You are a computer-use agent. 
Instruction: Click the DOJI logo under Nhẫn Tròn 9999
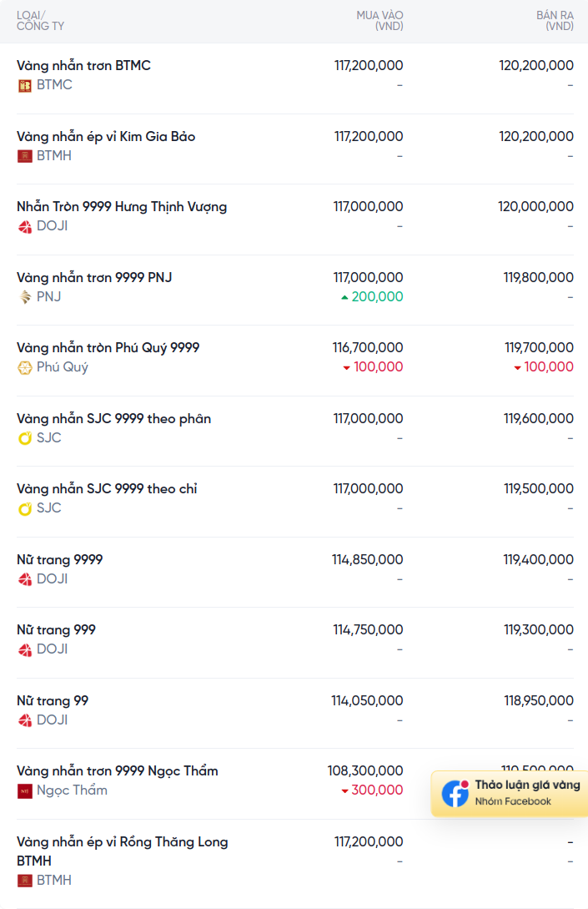coord(24,227)
